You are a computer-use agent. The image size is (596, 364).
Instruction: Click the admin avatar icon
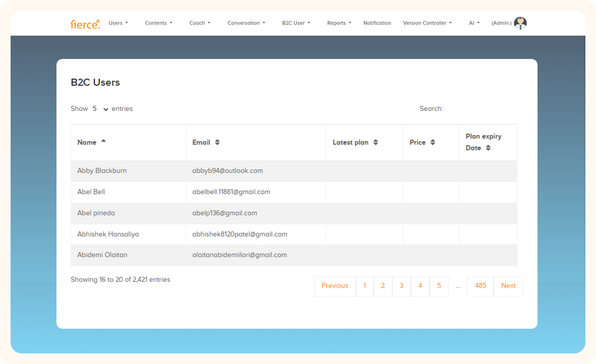tap(520, 23)
